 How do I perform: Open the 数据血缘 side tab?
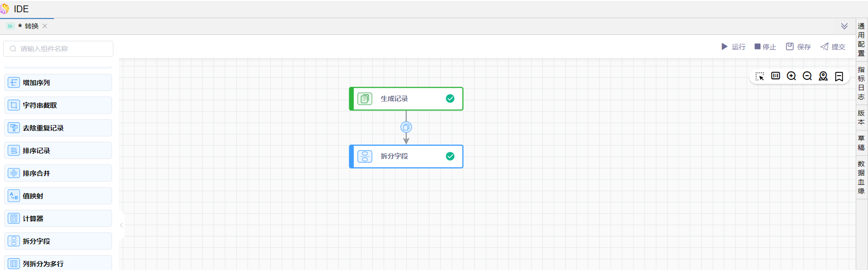pyautogui.click(x=861, y=177)
